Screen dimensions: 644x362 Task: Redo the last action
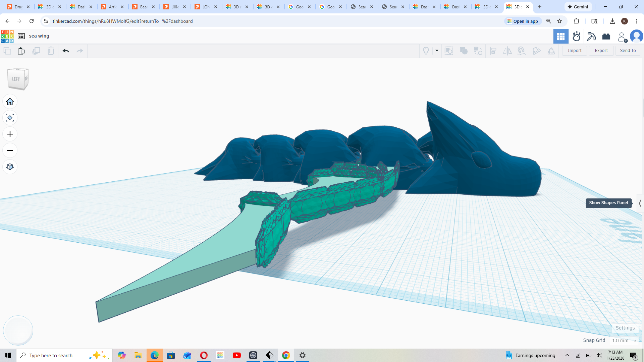[80, 51]
